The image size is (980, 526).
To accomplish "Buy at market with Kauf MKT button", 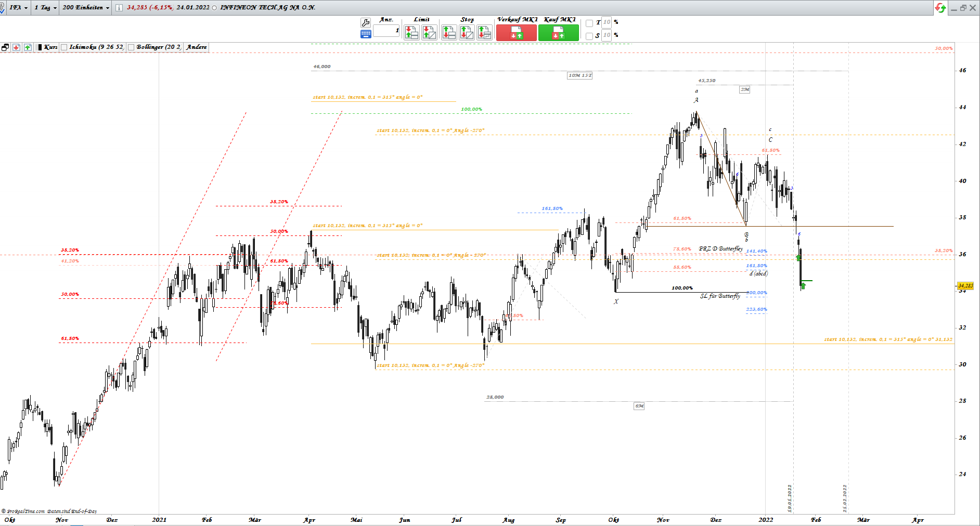I will 558,33.
